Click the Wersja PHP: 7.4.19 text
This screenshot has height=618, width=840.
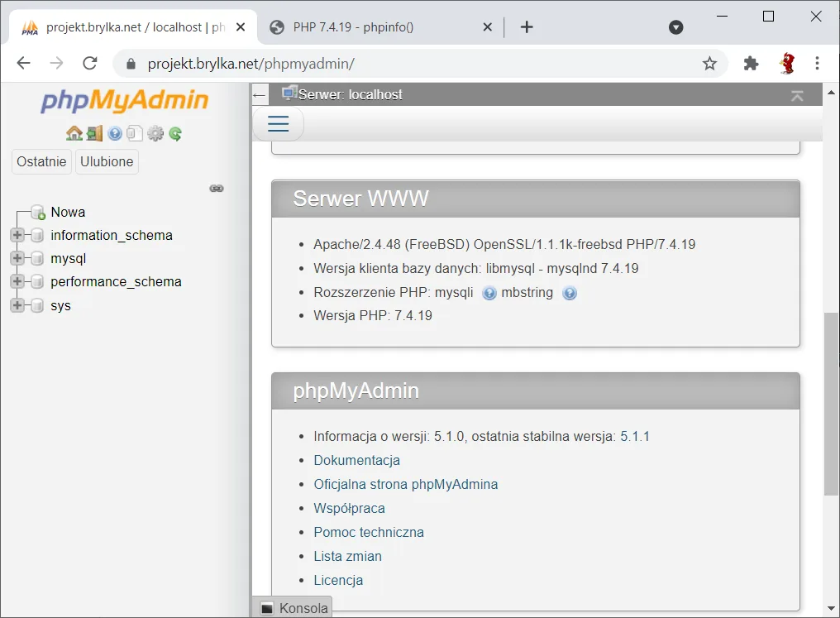[x=373, y=316]
